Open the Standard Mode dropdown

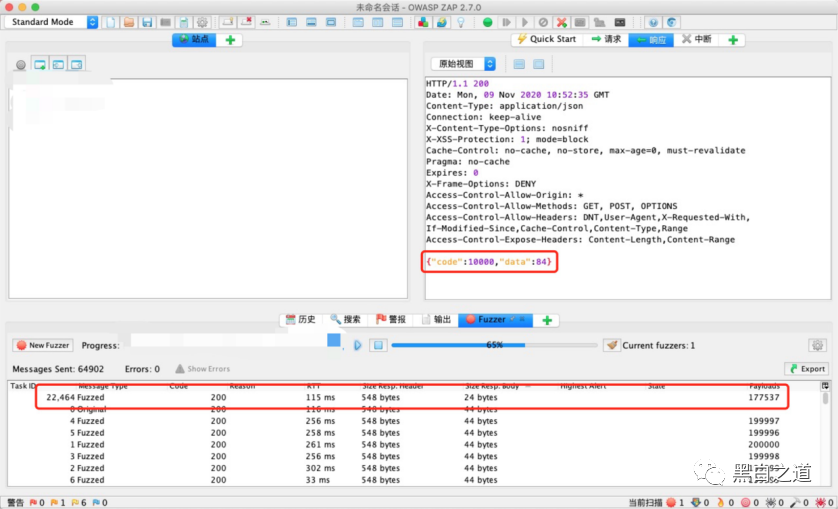[x=51, y=22]
